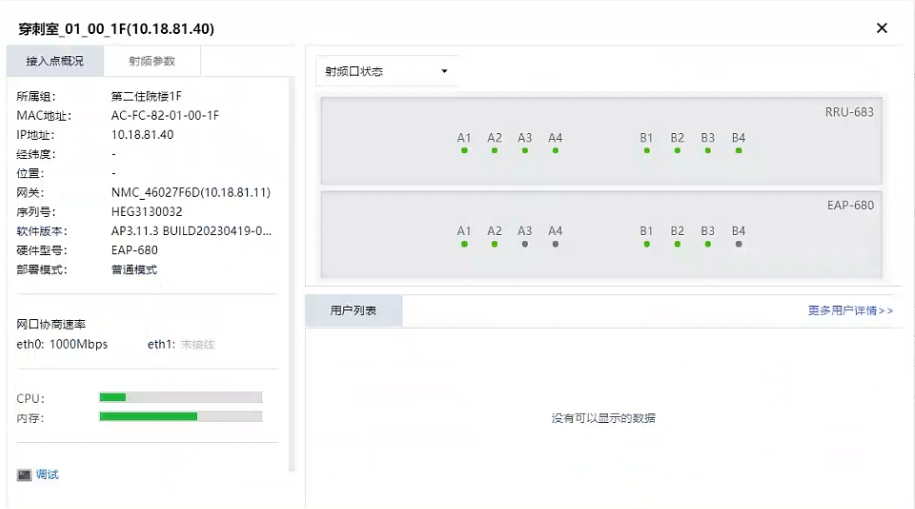
Task: Click RRU-683 port A1 status dot
Action: tap(464, 151)
